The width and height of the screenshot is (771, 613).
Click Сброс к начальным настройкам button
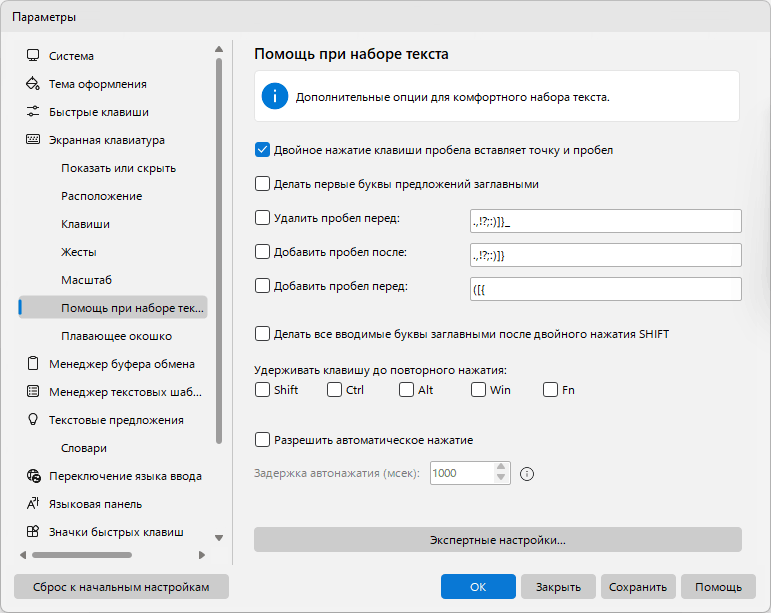pyautogui.click(x=121, y=586)
